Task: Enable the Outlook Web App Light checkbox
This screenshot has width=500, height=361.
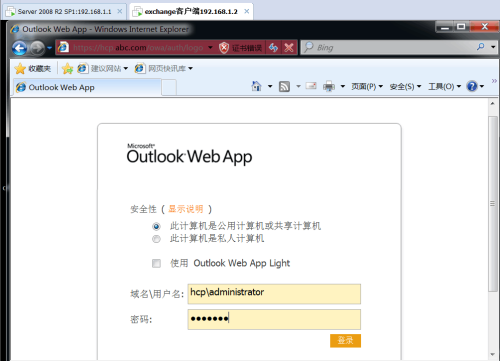Action: (x=156, y=263)
